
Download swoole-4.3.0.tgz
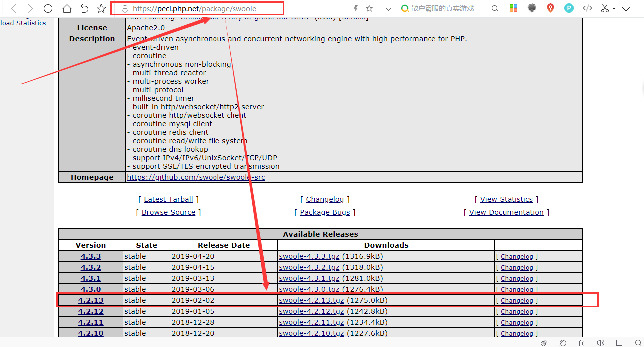(x=309, y=289)
